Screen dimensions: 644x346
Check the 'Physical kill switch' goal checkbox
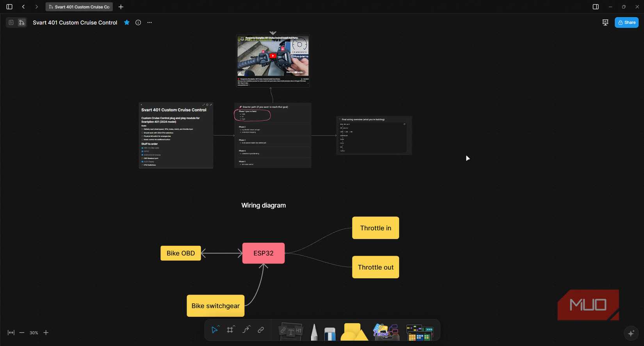pyautogui.click(x=142, y=136)
